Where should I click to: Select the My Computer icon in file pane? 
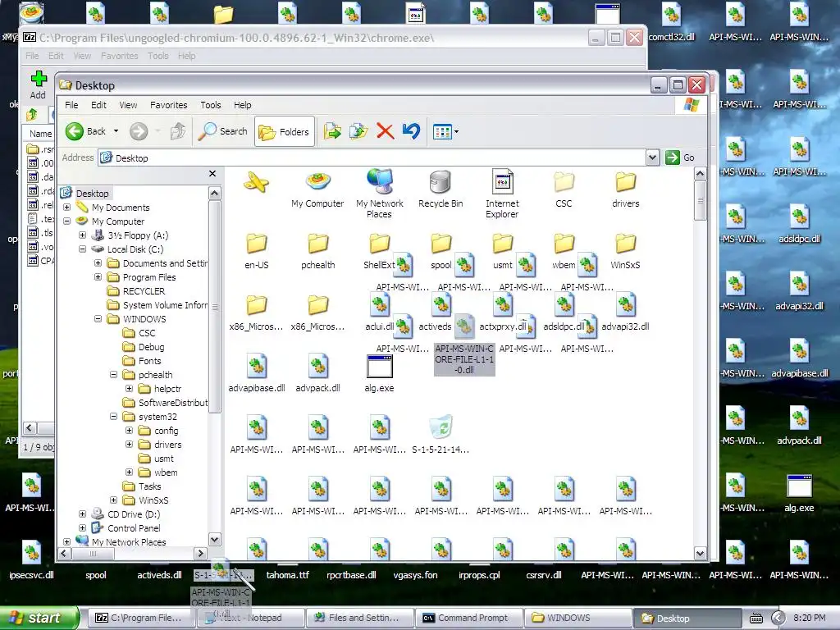(x=317, y=189)
